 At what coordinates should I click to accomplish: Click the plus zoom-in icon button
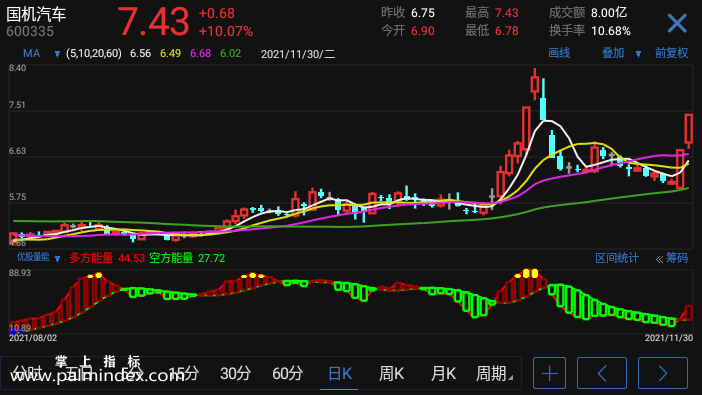(x=549, y=373)
